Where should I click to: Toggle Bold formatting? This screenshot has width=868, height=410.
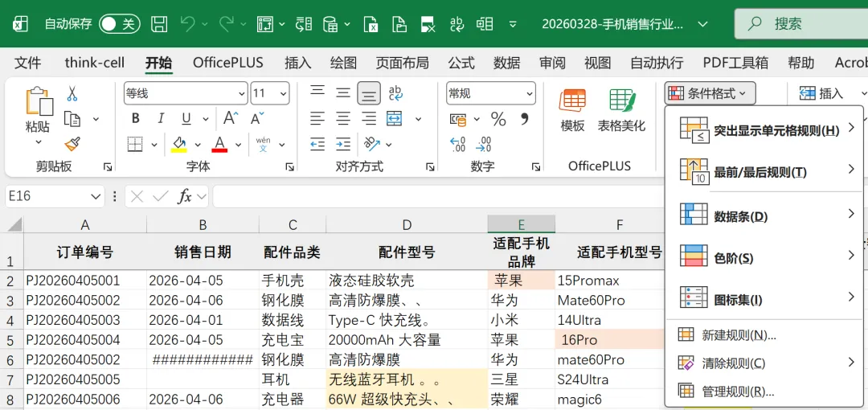tap(136, 118)
